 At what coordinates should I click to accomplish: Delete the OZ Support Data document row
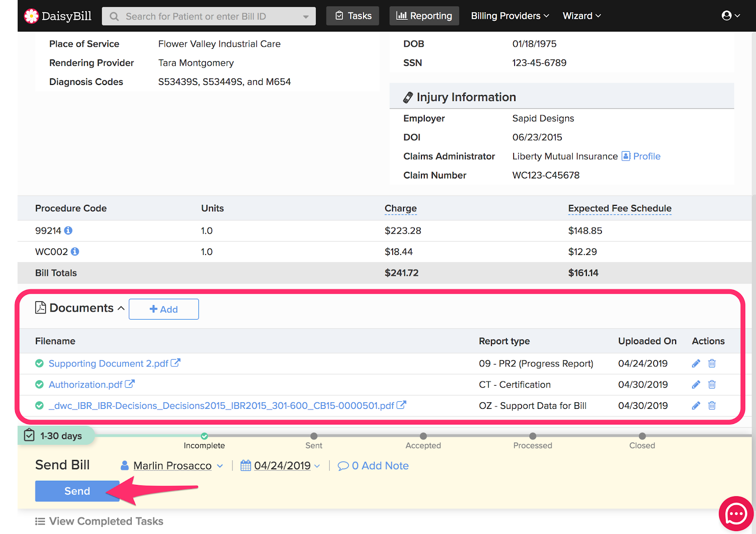[712, 406]
